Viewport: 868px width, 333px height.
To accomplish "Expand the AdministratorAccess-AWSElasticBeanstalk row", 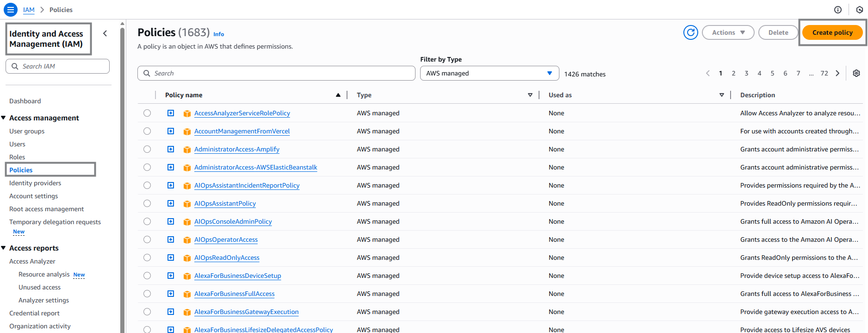I will pos(171,167).
